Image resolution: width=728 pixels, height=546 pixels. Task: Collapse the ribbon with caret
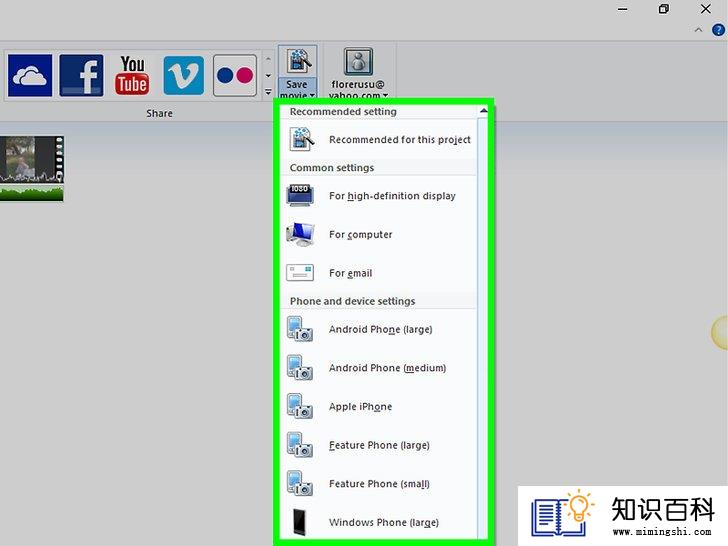(698, 30)
